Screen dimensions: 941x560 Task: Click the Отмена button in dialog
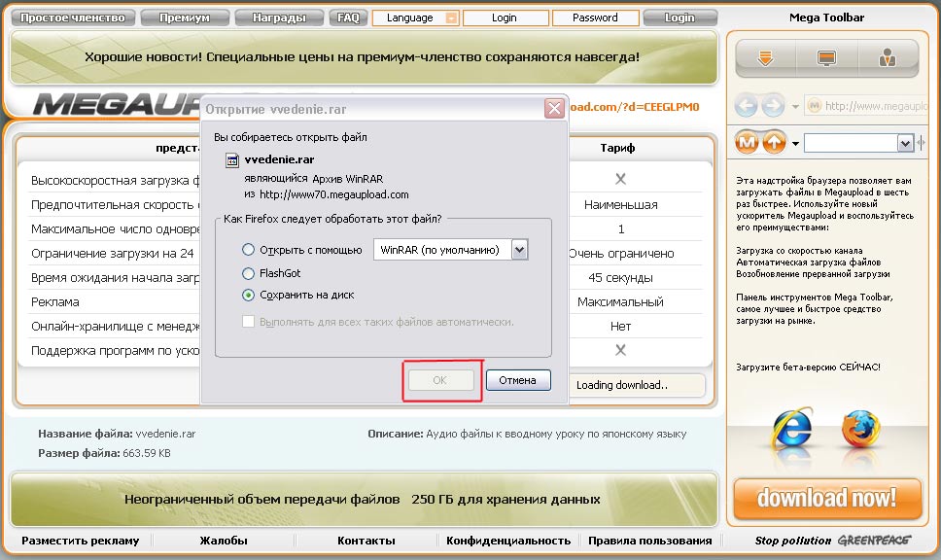tap(518, 380)
